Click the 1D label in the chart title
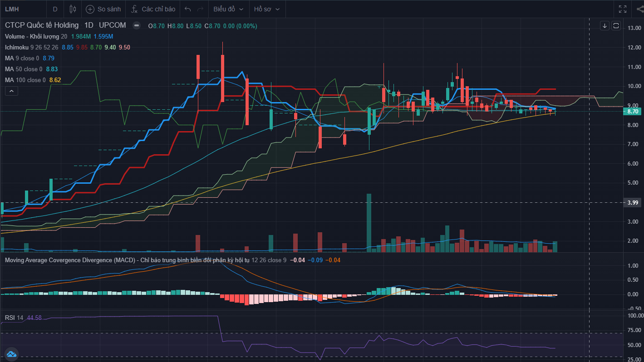Screen dimensions: 644x362 [89, 25]
